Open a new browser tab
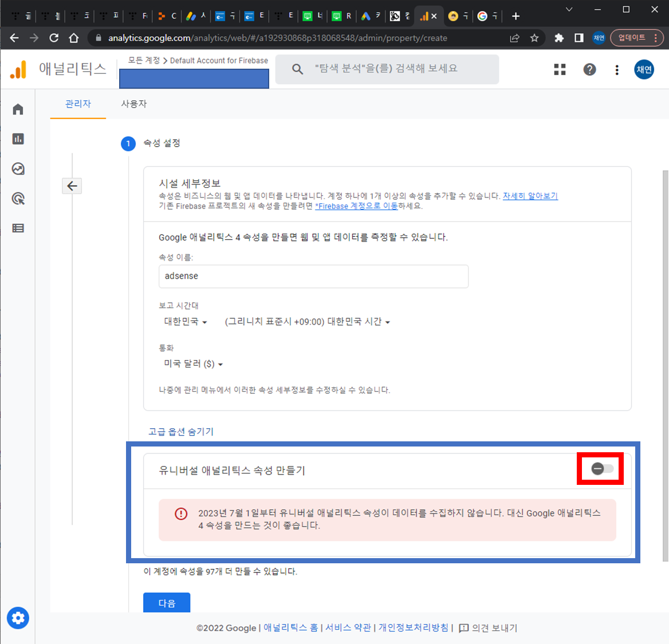 (515, 16)
